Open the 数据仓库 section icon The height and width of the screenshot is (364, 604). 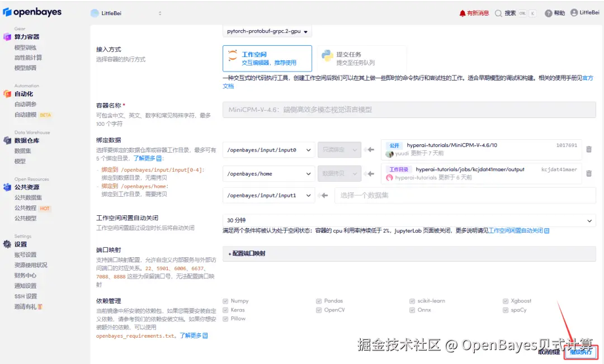point(7,140)
